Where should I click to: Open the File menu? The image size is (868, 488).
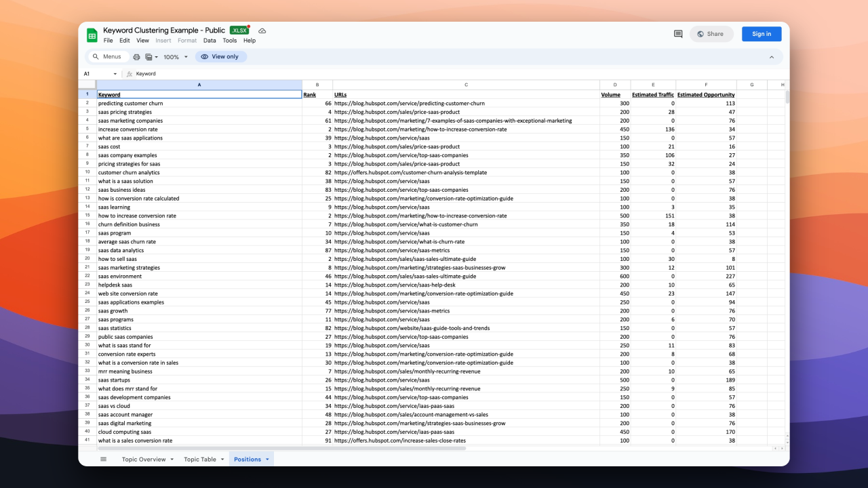click(108, 41)
